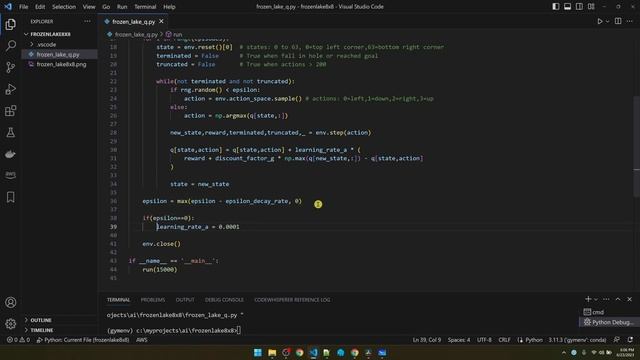Open the AWS Toolkit view
This screenshot has height=360, width=640.
11,175
